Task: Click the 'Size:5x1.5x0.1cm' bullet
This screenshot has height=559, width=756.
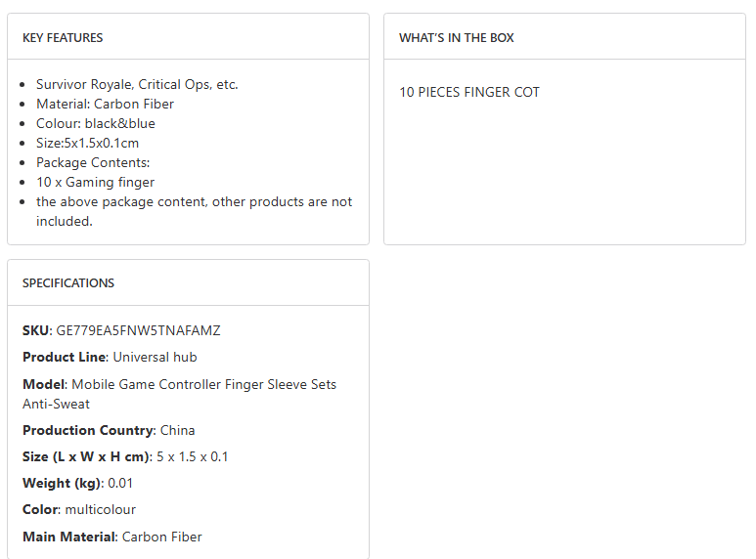Action: 88,144
